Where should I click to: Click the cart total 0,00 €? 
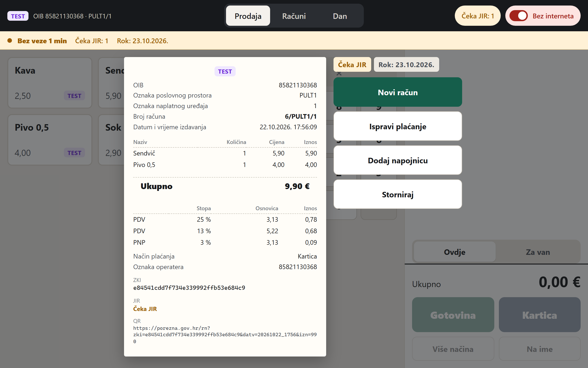point(559,282)
